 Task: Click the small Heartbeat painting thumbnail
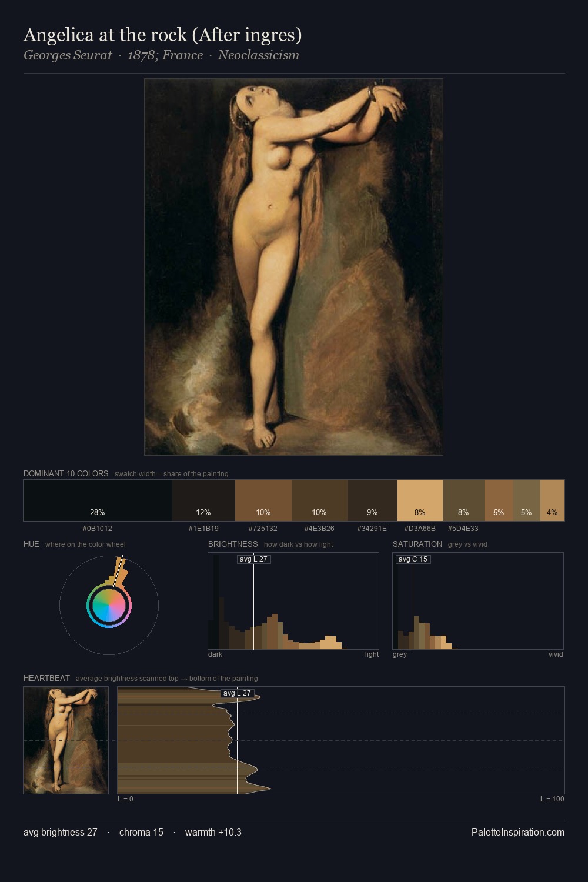coord(66,740)
